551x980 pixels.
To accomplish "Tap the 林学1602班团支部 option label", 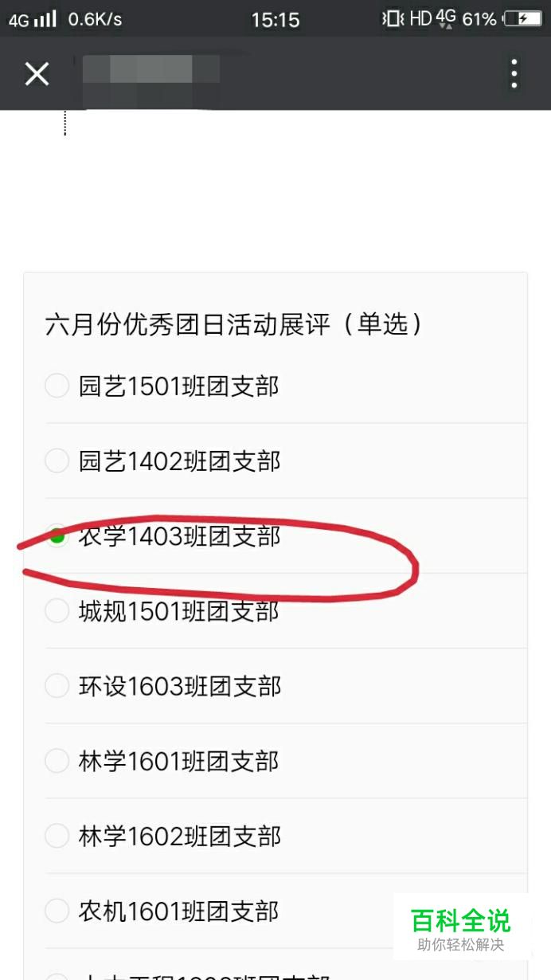I will tap(179, 836).
